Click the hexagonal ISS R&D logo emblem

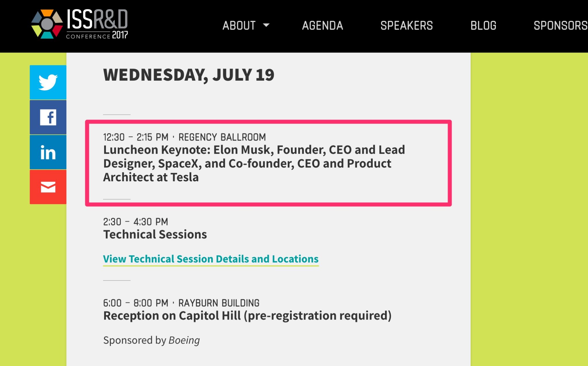click(47, 24)
